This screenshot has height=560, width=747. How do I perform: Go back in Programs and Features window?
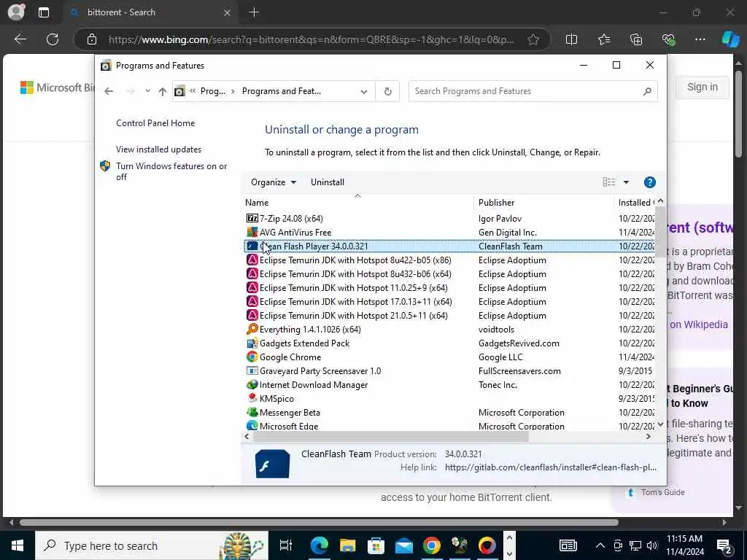(x=109, y=91)
